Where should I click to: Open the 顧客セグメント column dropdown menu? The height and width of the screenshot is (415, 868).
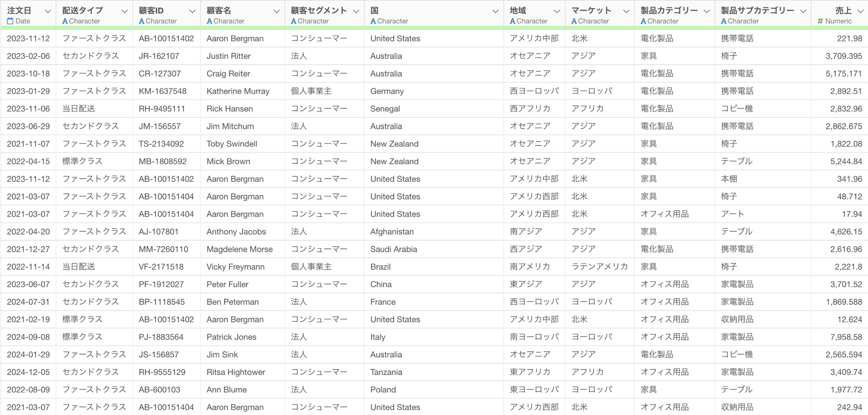pyautogui.click(x=356, y=11)
